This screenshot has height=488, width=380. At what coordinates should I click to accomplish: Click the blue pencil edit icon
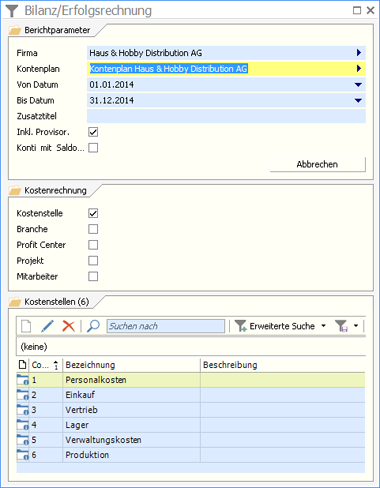(47, 326)
